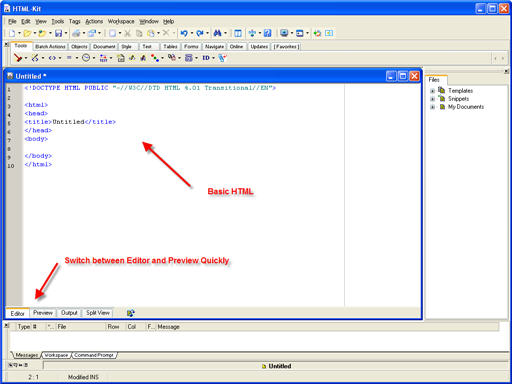Click the Cut scissors icon
This screenshot has height=384, width=512.
tap(127, 33)
